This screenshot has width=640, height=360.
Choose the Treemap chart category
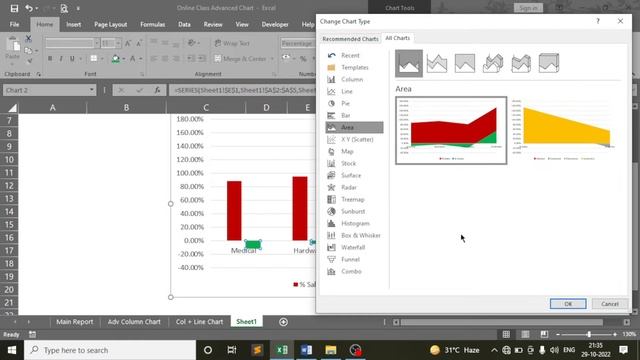[x=354, y=199]
